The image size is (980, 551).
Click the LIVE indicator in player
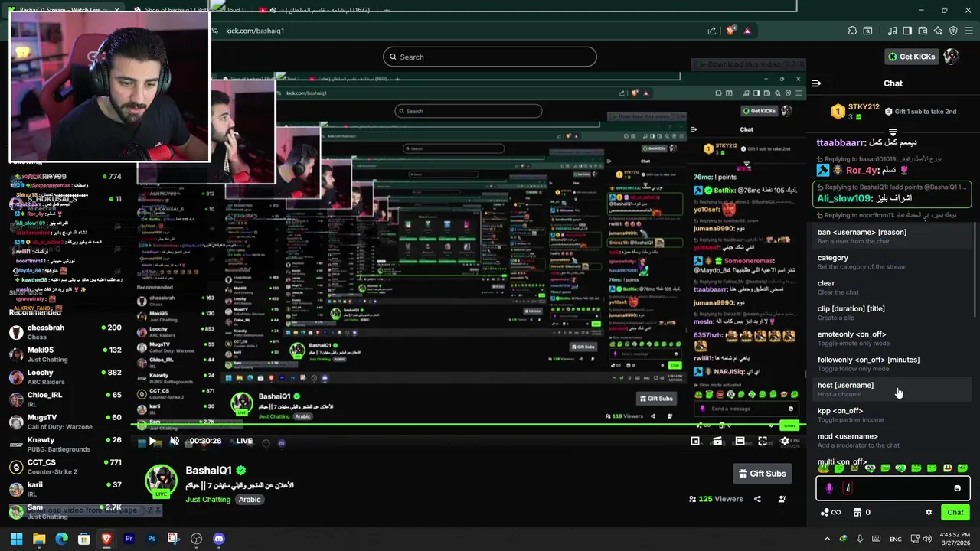click(x=244, y=441)
